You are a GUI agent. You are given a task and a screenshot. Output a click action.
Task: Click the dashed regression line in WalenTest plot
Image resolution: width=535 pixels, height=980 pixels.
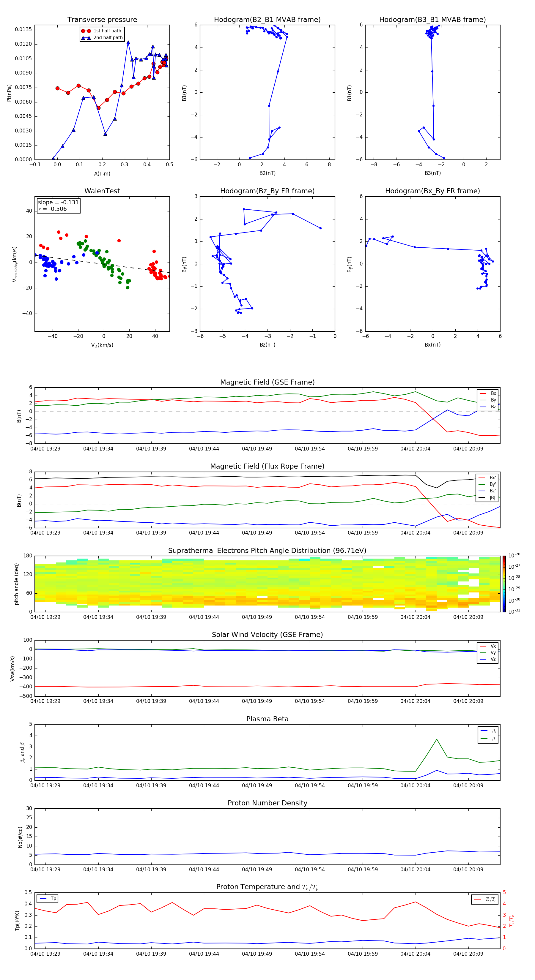102,264
